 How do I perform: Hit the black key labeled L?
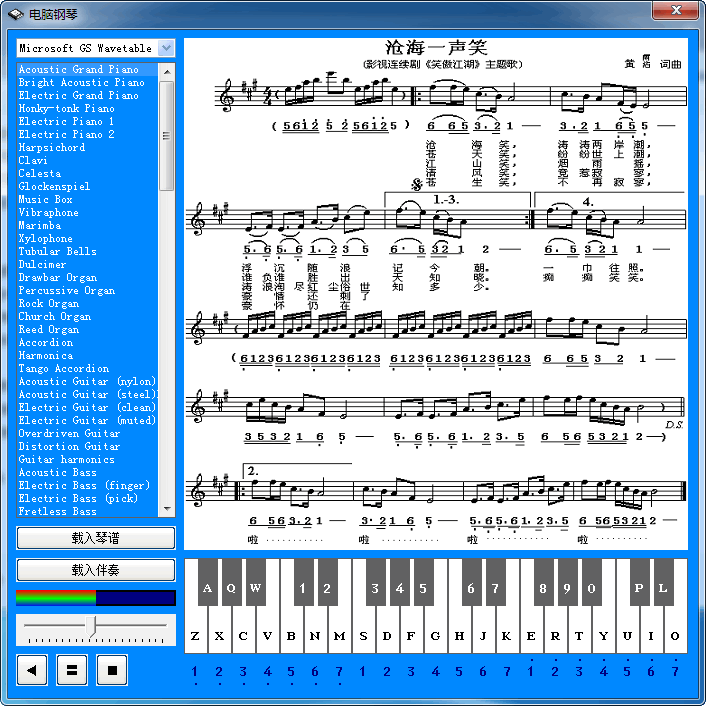click(663, 582)
